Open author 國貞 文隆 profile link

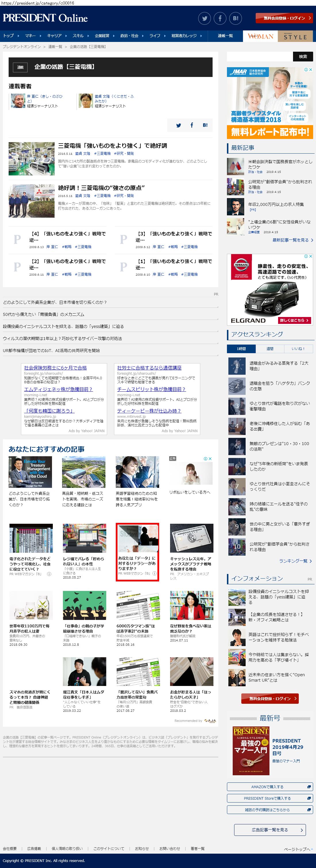tap(114, 98)
